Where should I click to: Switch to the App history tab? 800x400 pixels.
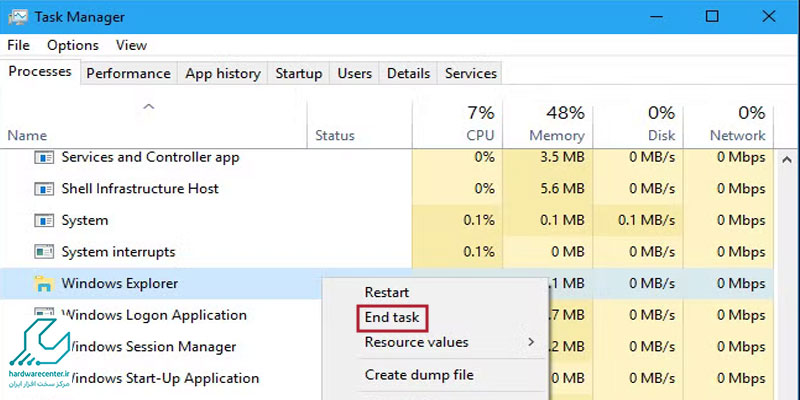pos(223,73)
